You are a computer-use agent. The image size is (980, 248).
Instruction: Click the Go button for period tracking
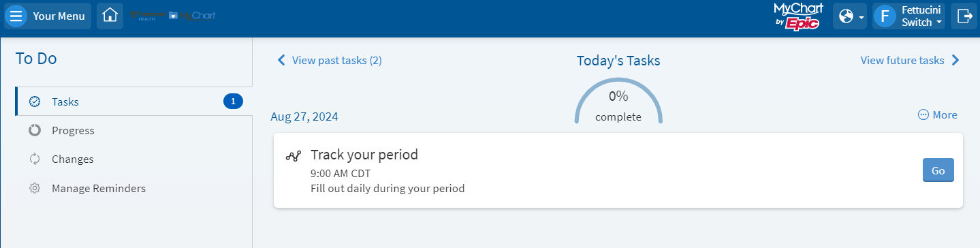point(938,170)
